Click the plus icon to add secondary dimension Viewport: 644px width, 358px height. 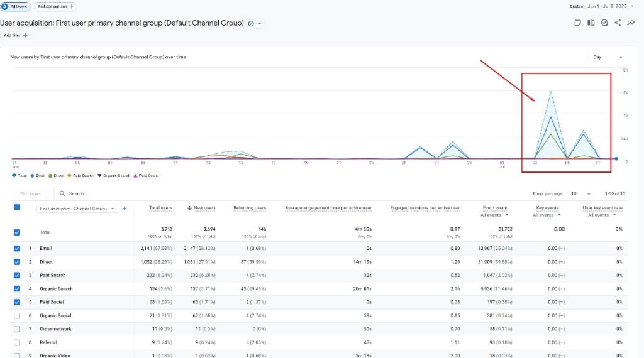pyautogui.click(x=125, y=208)
